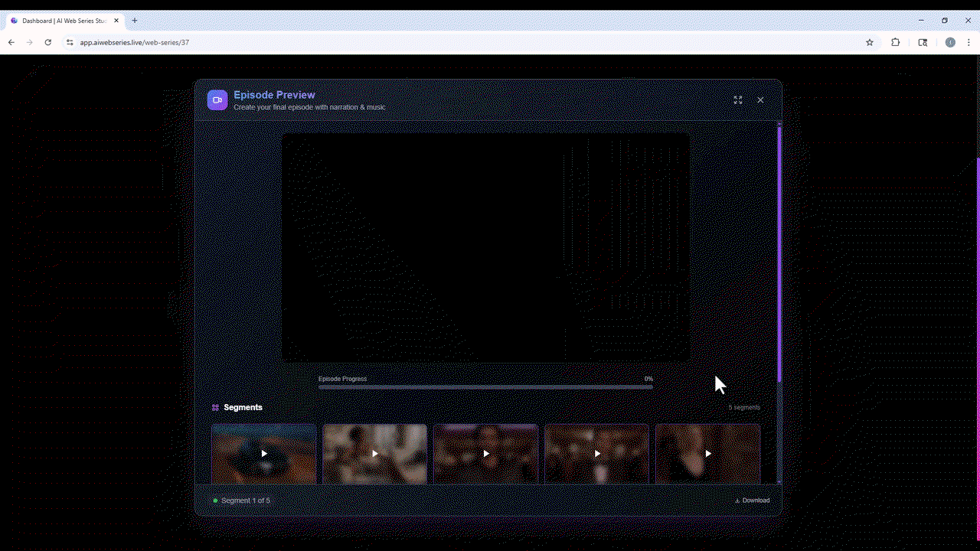The height and width of the screenshot is (551, 980).
Task: Click the dialog's purple vertical scrollbar
Action: pyautogui.click(x=779, y=253)
